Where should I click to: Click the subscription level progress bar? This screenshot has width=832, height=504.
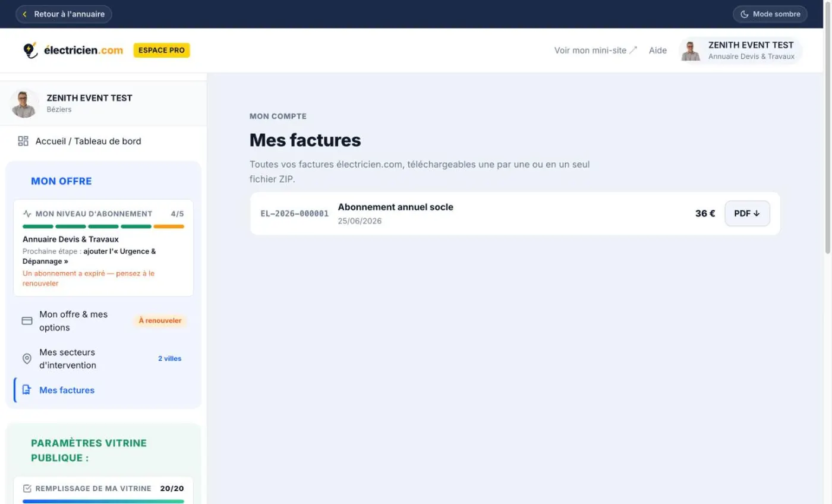(x=103, y=226)
